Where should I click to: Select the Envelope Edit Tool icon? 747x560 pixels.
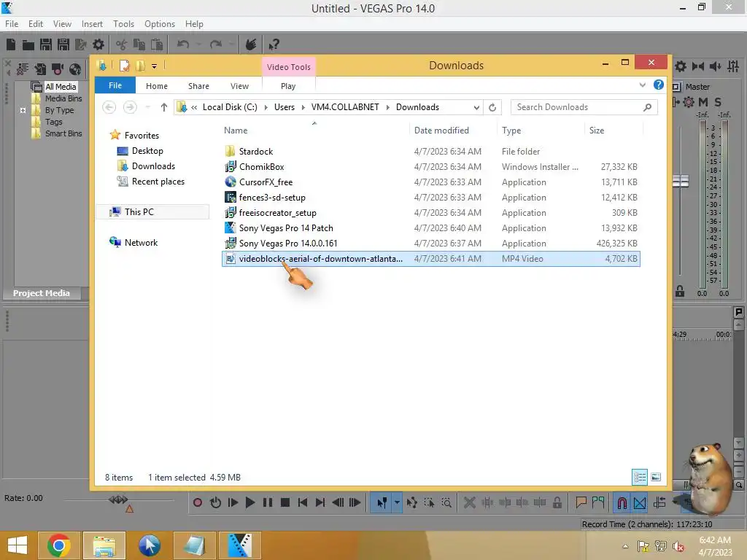pyautogui.click(x=412, y=502)
